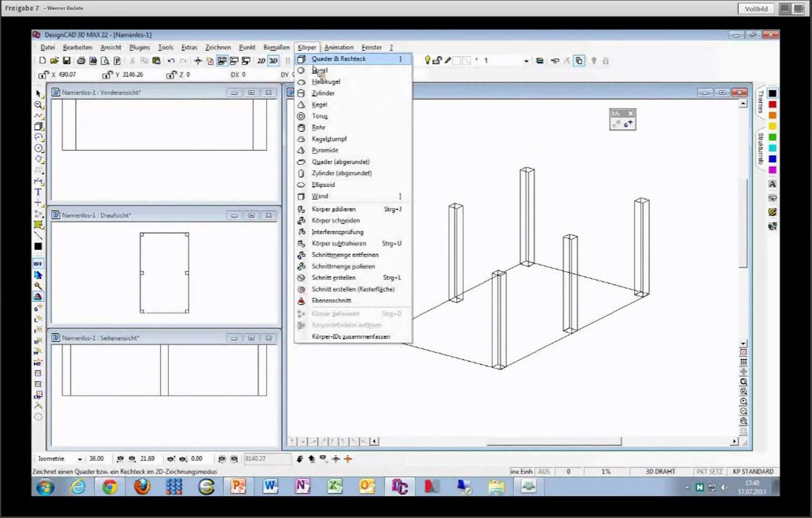The width and height of the screenshot is (812, 518).
Task: Choose Körper addieren from the open menu
Action: (334, 209)
